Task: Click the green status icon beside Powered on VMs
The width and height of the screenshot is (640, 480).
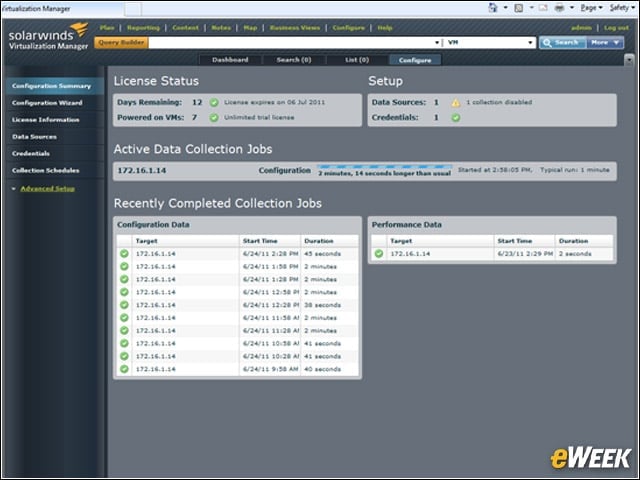Action: [214, 118]
